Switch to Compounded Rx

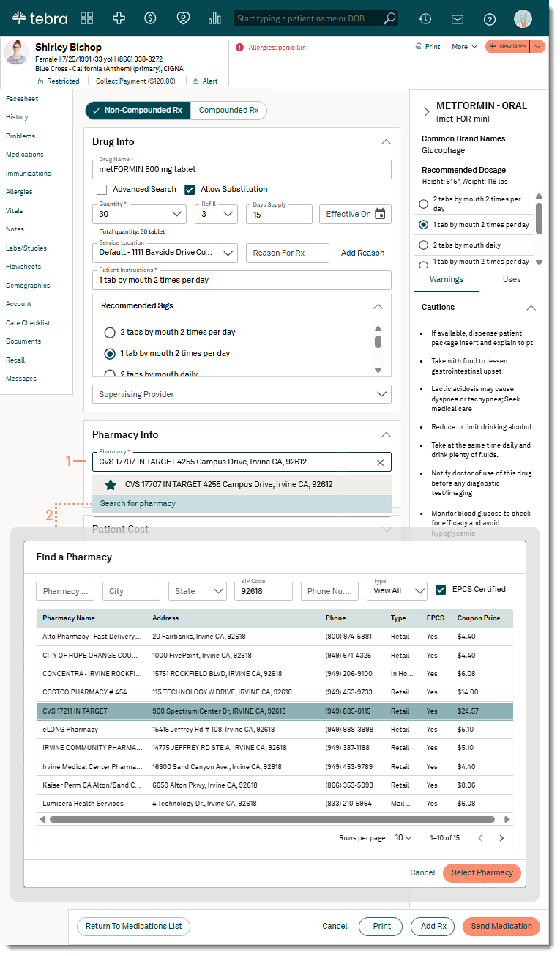[228, 110]
